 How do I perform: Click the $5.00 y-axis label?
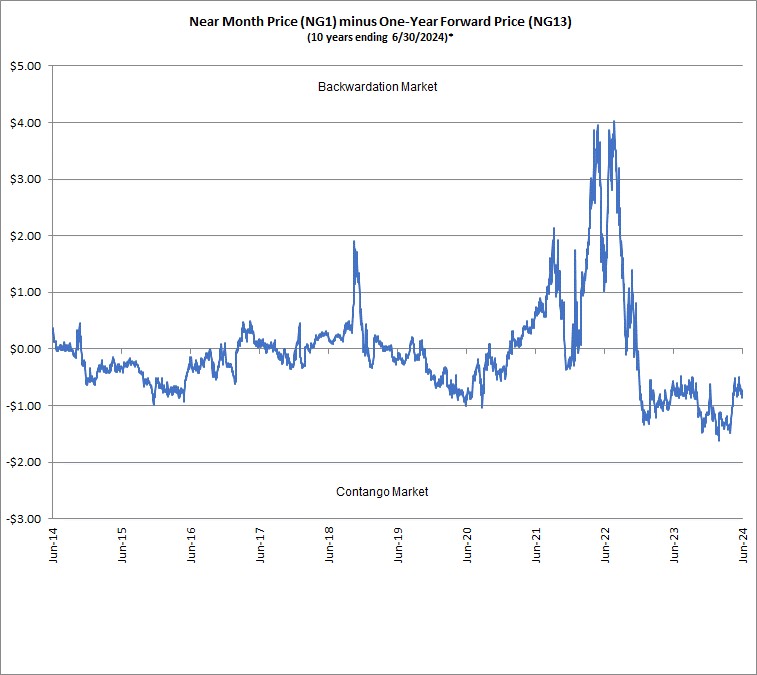tap(26, 66)
